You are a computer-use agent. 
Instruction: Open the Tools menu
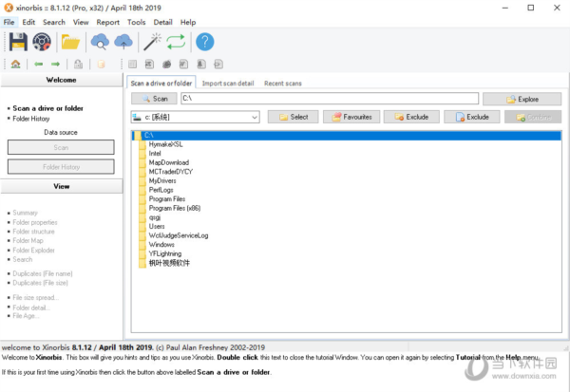click(x=136, y=22)
